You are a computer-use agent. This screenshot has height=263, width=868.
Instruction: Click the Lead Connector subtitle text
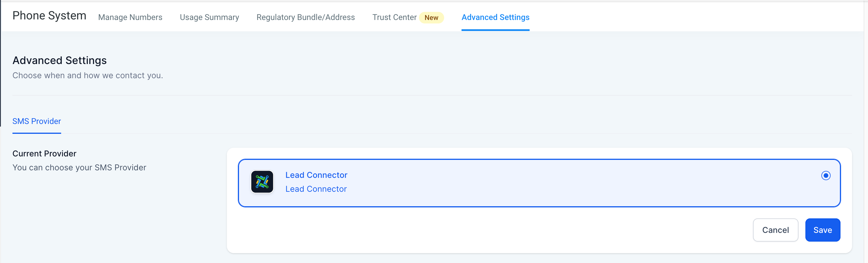pos(316,189)
